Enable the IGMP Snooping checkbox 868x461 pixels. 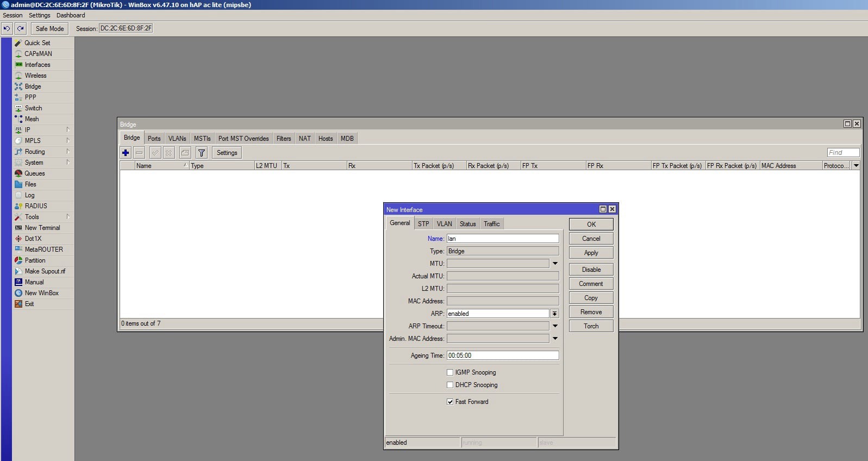point(450,372)
